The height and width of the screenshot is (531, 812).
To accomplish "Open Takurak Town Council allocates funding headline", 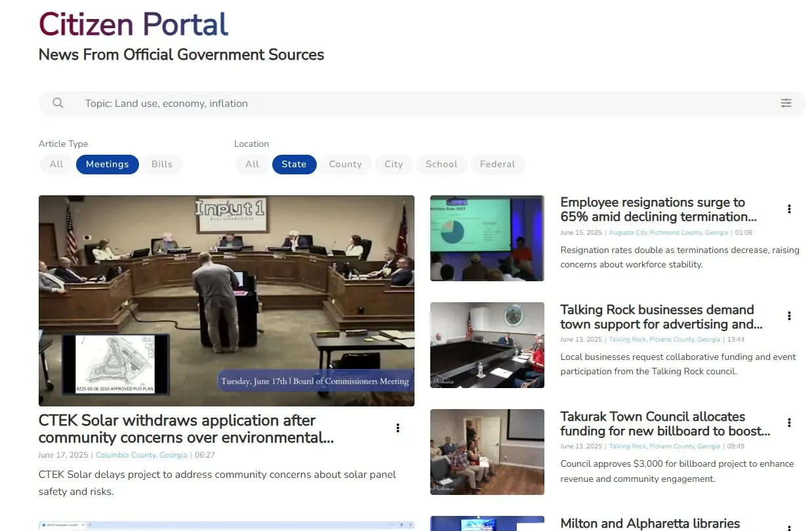I will 665,423.
